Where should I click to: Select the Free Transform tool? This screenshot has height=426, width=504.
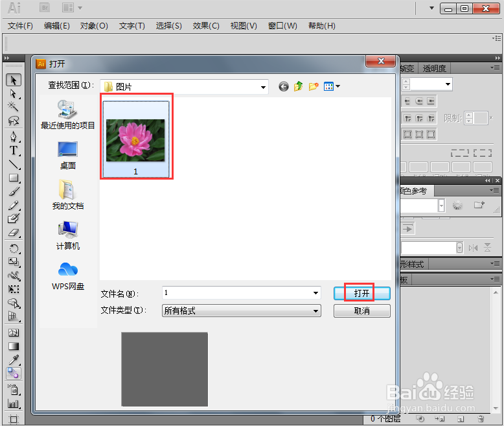point(14,289)
